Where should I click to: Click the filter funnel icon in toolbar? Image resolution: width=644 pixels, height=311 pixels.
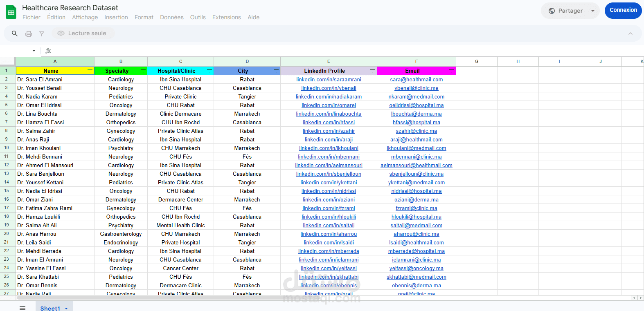(x=42, y=34)
